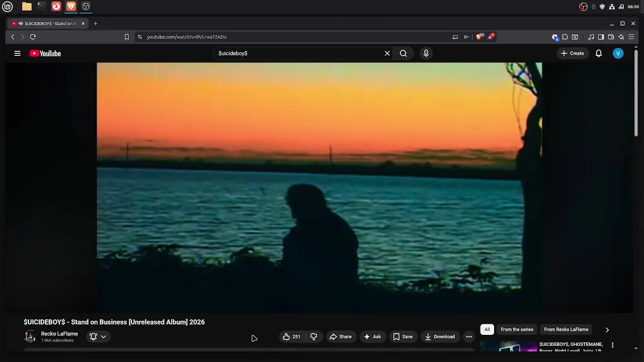Click the extension icon with badge 6

coord(555,37)
